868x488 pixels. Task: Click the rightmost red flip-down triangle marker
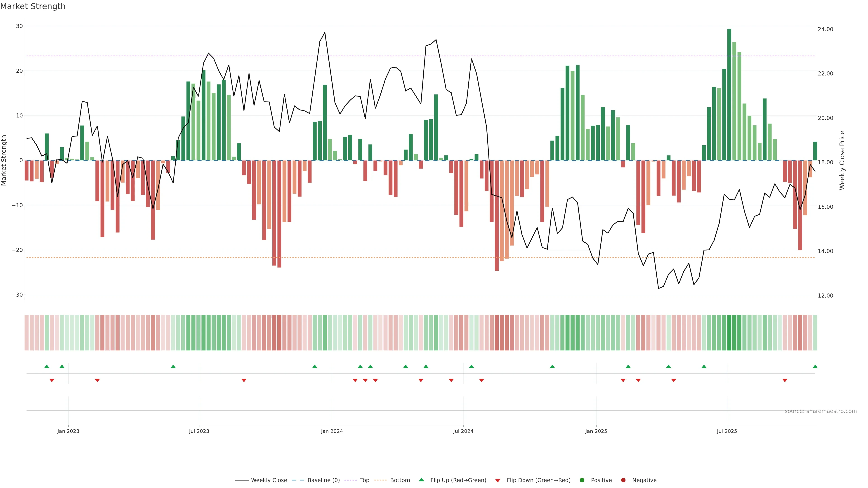[785, 380]
